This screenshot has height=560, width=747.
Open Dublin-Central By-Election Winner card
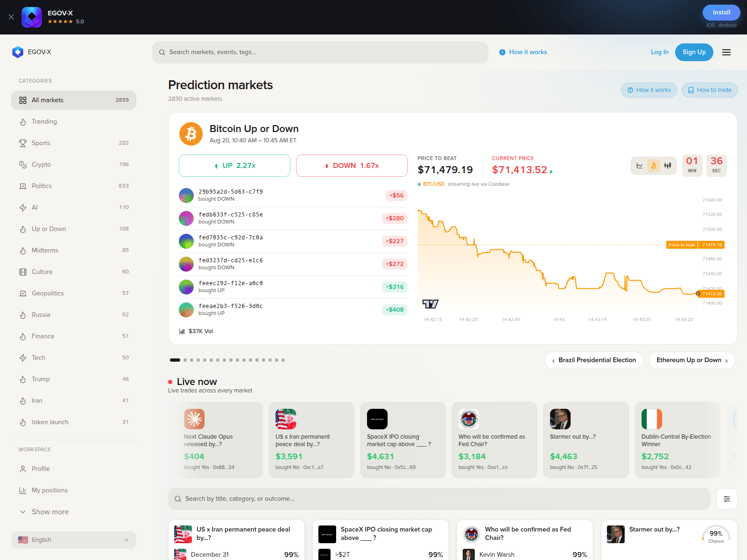(677, 440)
